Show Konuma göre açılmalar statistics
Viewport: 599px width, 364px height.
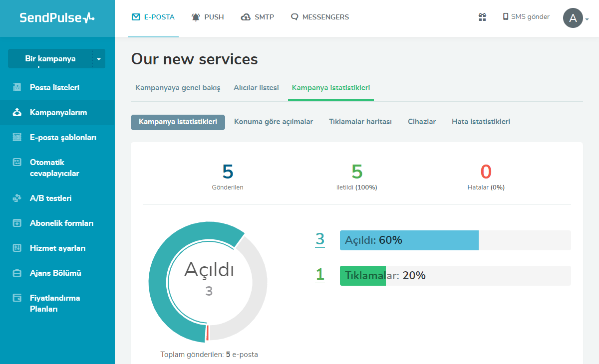274,122
